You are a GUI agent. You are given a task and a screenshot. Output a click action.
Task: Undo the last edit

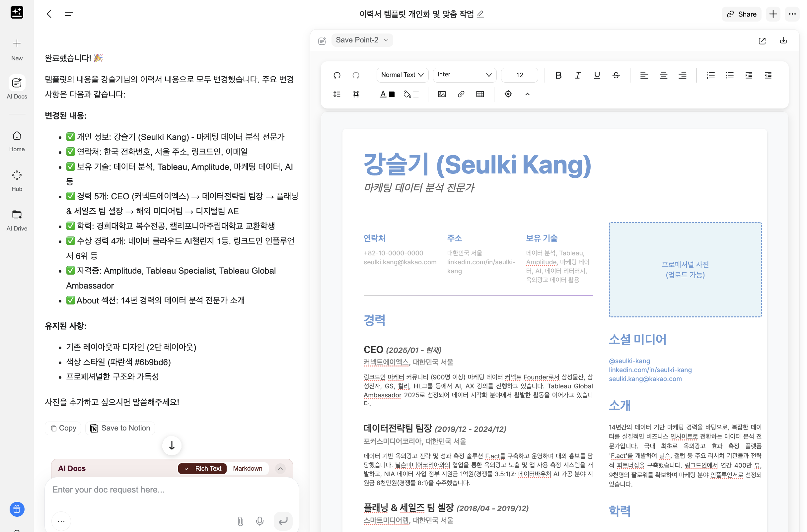[x=337, y=75]
